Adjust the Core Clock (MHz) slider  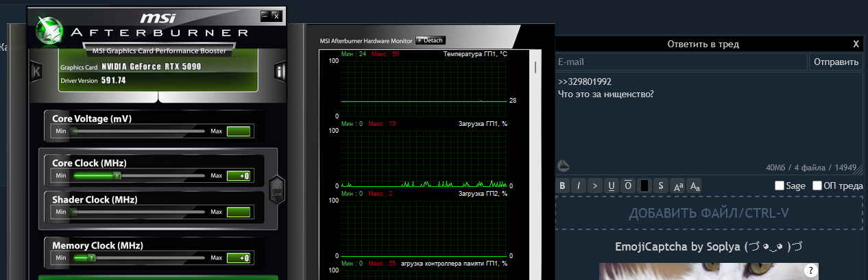pos(139,176)
